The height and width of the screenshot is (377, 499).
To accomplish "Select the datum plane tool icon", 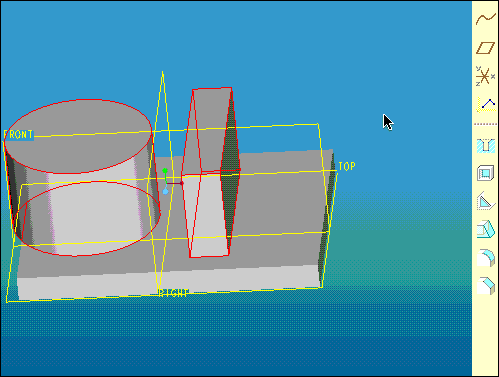I will (x=485, y=48).
